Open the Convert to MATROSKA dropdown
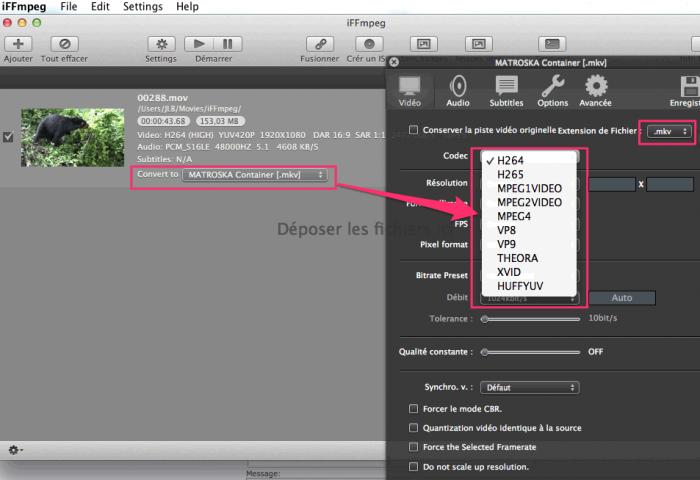The image size is (700, 480). pos(255,175)
